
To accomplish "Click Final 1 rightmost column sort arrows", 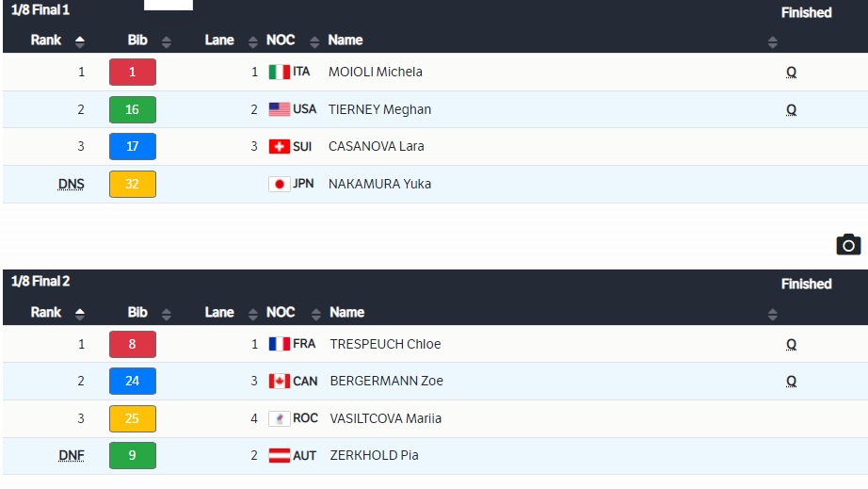I will (x=773, y=41).
